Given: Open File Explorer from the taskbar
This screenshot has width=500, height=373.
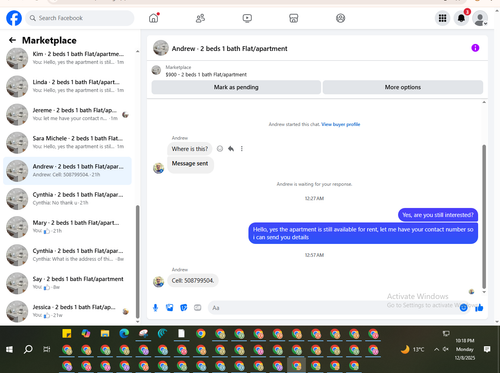Looking at the screenshot, I should point(105,333).
